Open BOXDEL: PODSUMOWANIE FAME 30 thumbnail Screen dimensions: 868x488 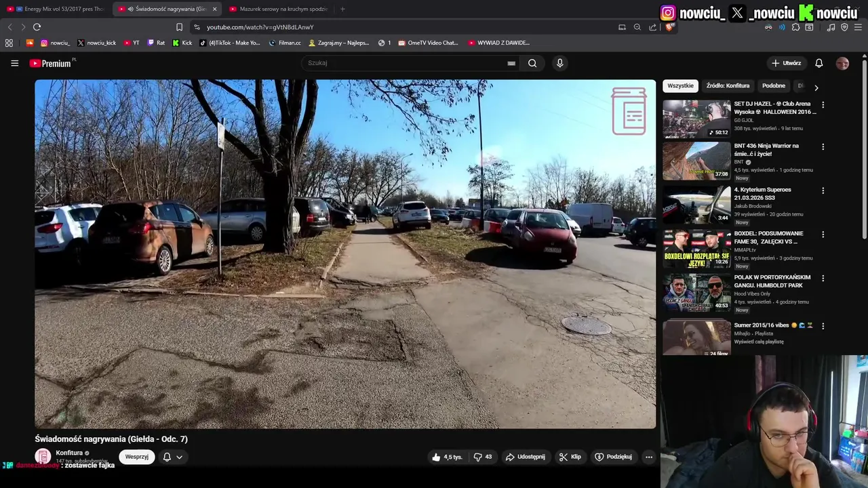click(696, 249)
